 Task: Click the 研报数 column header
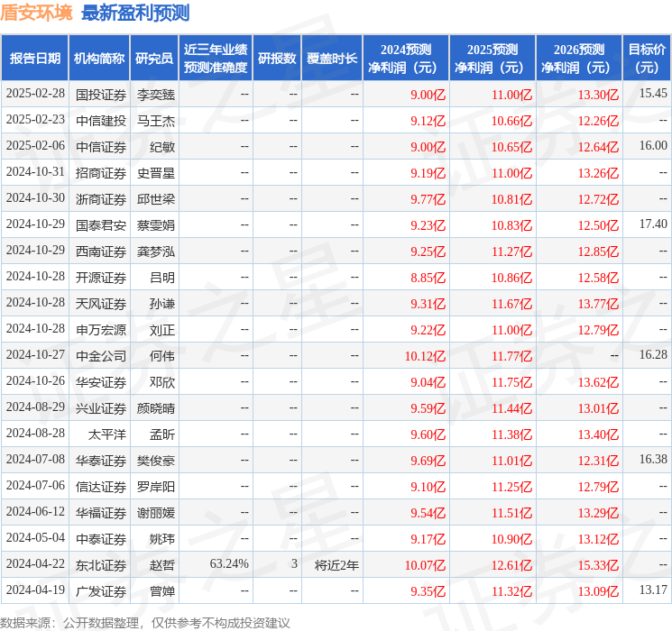[x=277, y=59]
